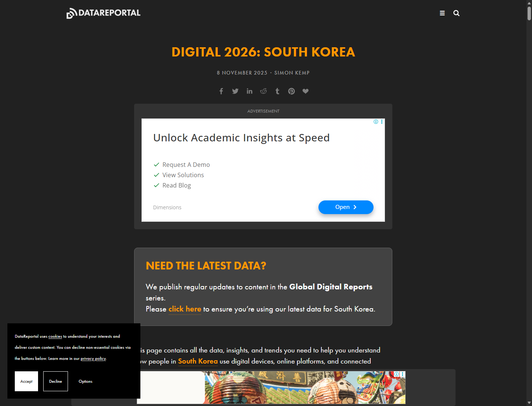Click the 'Digital 2026: South Korea' title
The height and width of the screenshot is (406, 532).
tap(263, 52)
